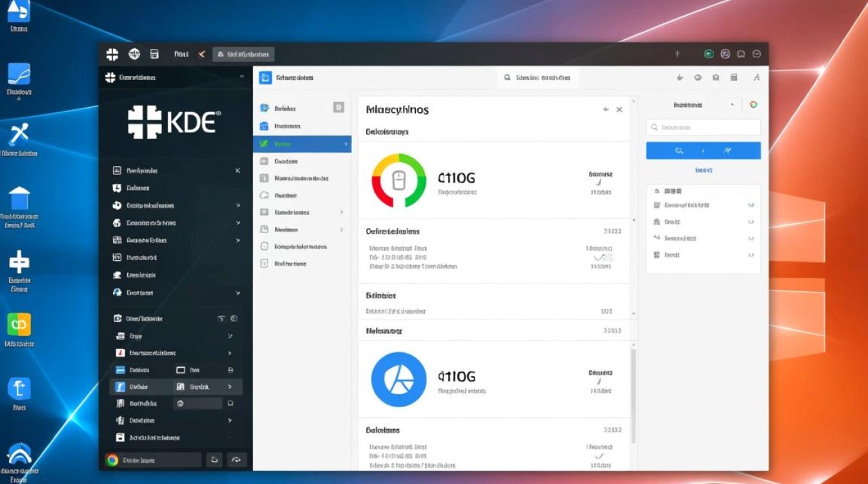Click the multicolor ring icon in right panel
868x484 pixels.
[x=753, y=105]
